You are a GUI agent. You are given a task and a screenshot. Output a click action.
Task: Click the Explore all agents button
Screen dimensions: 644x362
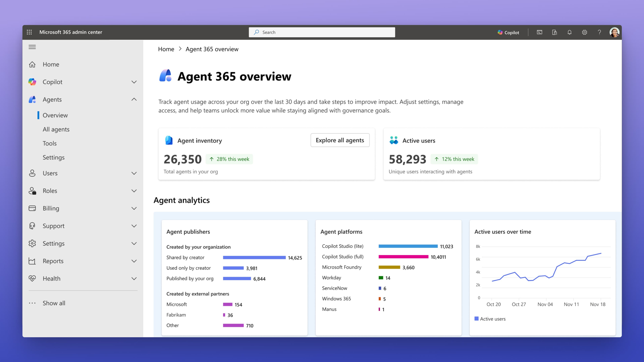[x=340, y=140]
